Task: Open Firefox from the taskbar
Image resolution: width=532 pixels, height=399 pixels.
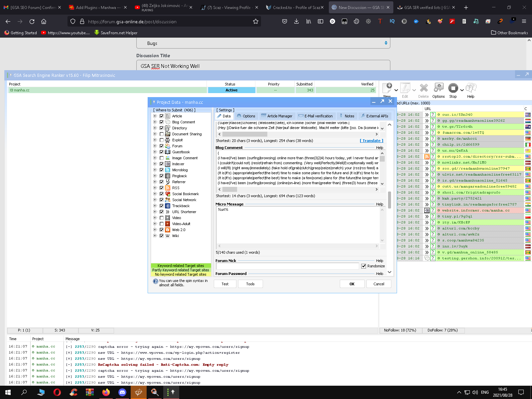Action: (106, 392)
